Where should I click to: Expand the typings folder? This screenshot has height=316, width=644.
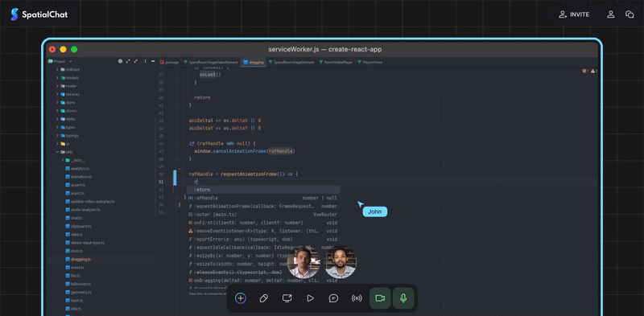[x=57, y=135]
